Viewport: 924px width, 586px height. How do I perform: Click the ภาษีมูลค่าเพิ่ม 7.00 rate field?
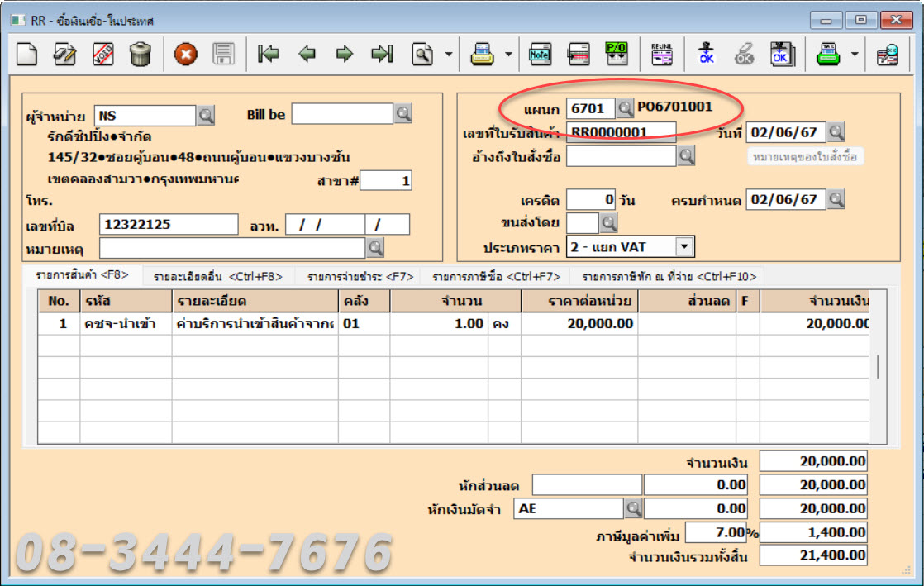716,532
